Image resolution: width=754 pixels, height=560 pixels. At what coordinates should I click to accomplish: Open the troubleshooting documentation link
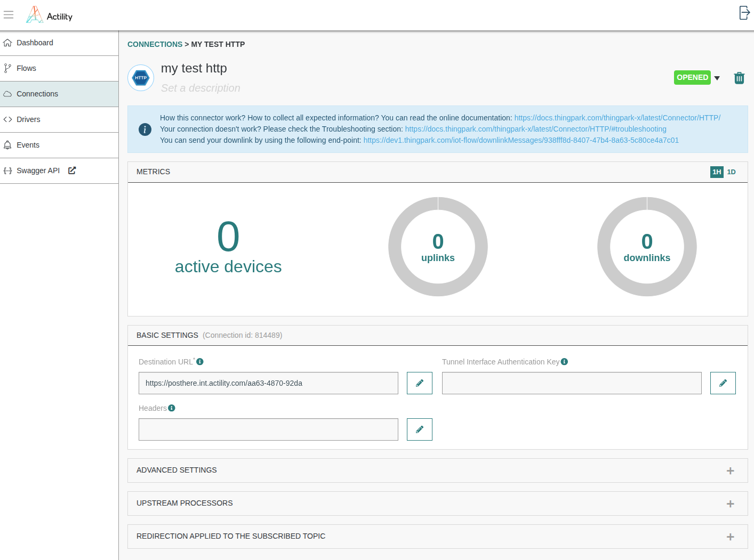(x=536, y=129)
